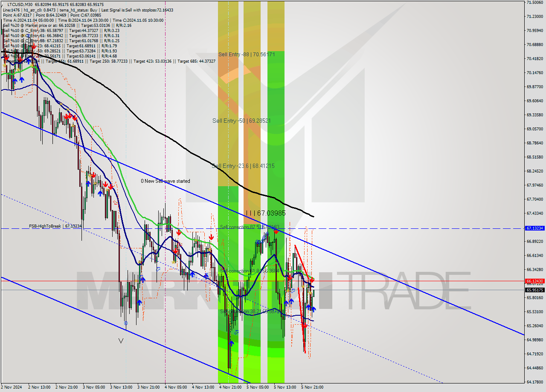Click the '4 Nov 13:00' time axis label
Viewport: 546px width, 392px height.
203,387
